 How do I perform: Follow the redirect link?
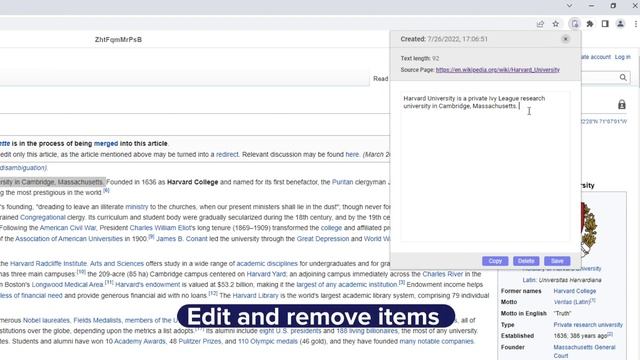click(227, 155)
